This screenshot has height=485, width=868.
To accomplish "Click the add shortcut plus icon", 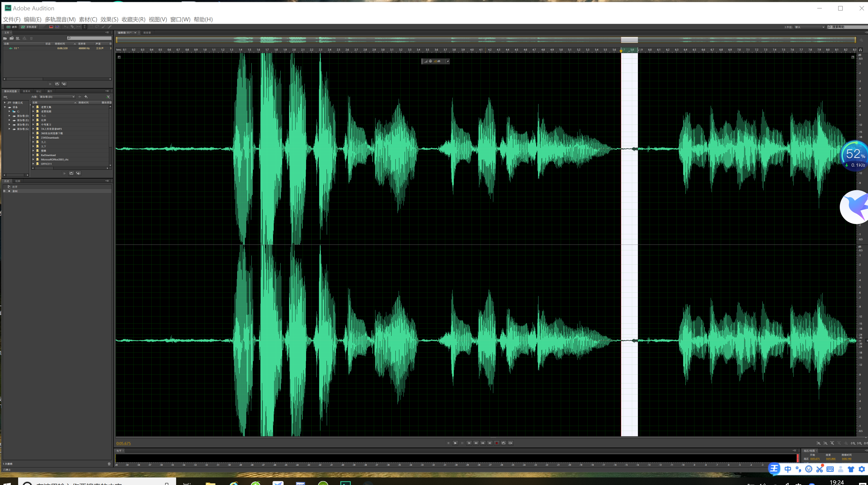I will pos(86,97).
